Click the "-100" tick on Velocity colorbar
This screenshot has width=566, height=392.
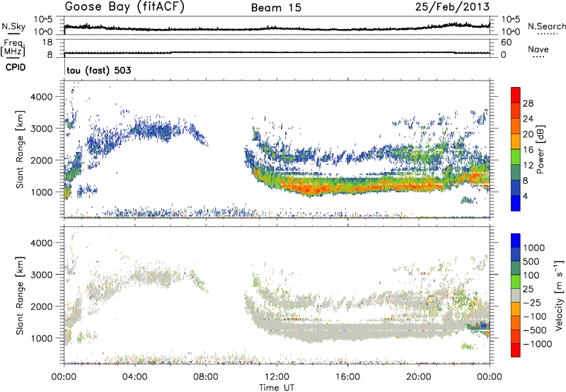535,316
